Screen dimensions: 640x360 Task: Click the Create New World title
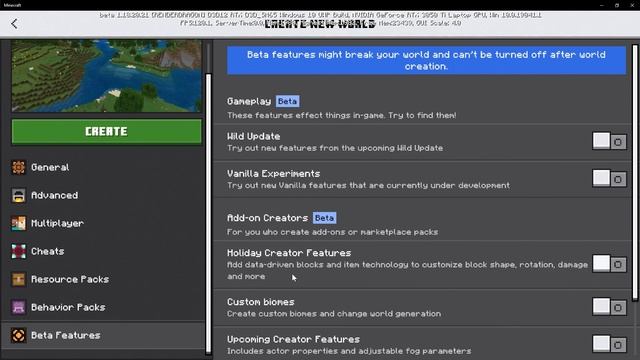[x=320, y=24]
